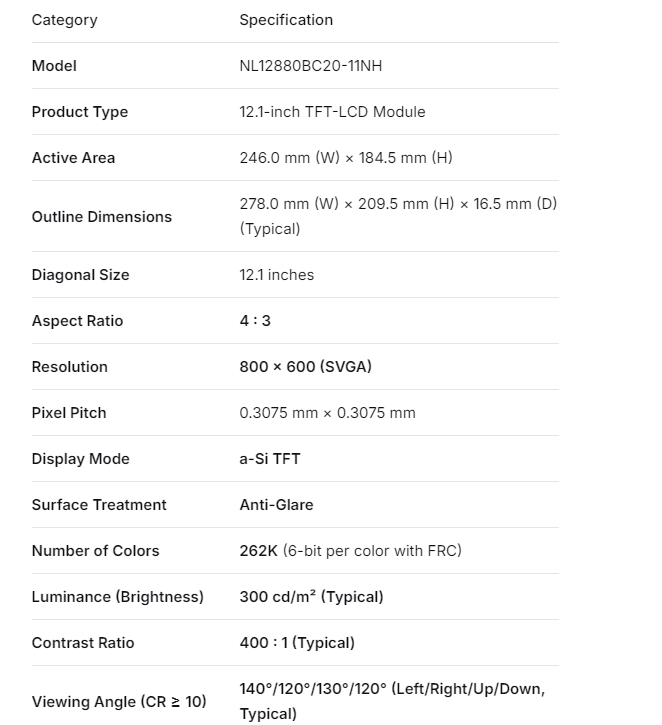Click the 400 : 1 contrast ratio value
This screenshot has height=725, width=662.
coord(297,643)
